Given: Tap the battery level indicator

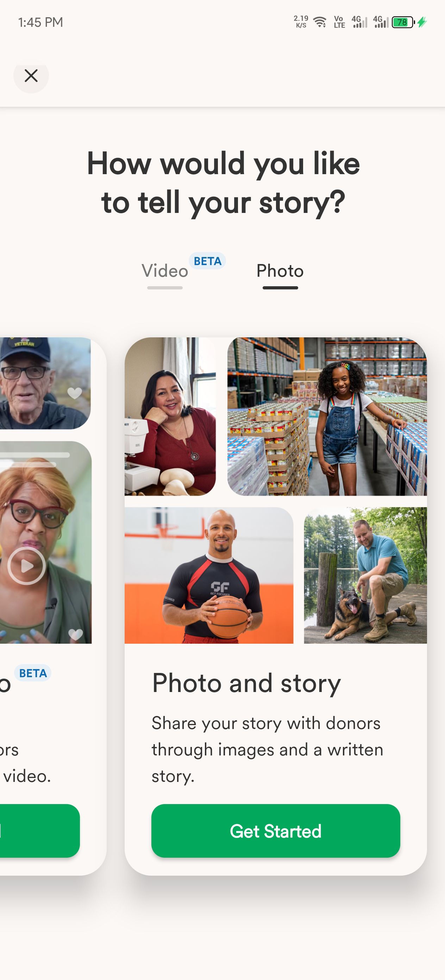Looking at the screenshot, I should point(403,22).
